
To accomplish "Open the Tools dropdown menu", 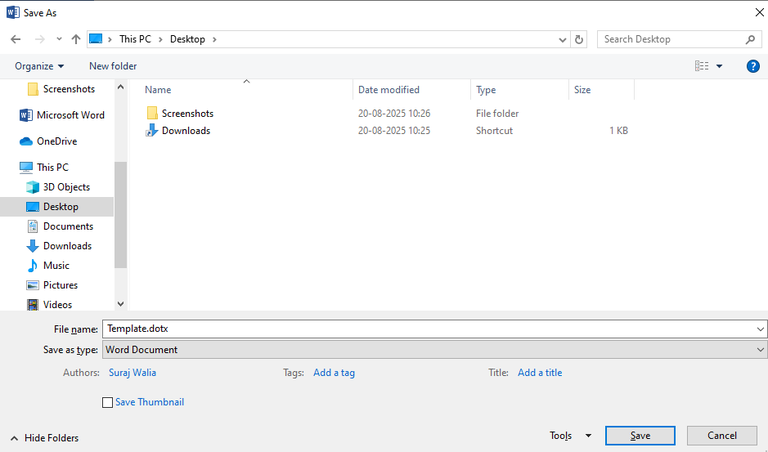I will [570, 435].
